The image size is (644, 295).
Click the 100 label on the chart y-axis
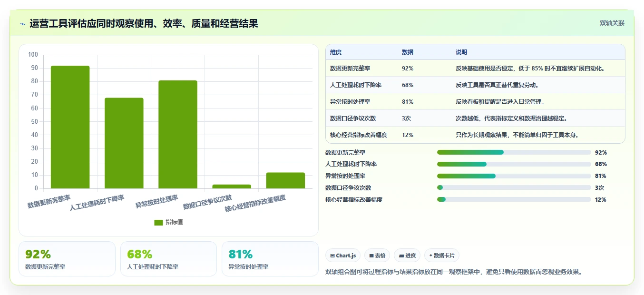click(x=33, y=55)
